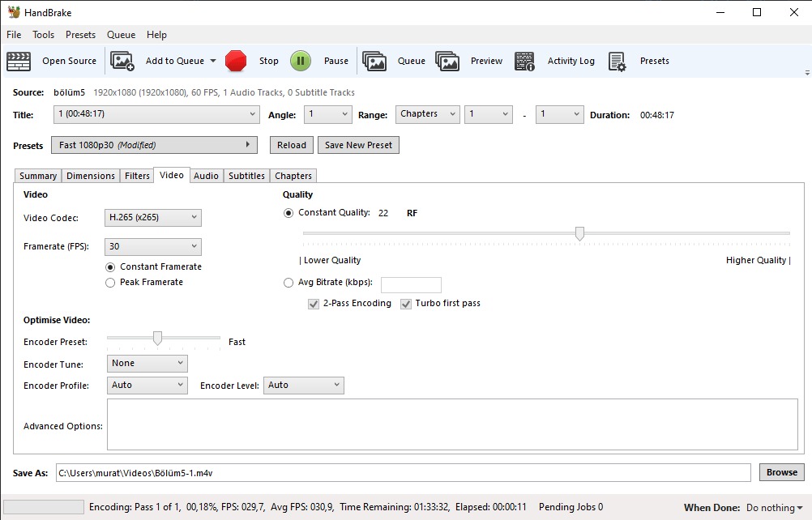Open the Encoder Tune dropdown
The image size is (812, 520).
[147, 364]
